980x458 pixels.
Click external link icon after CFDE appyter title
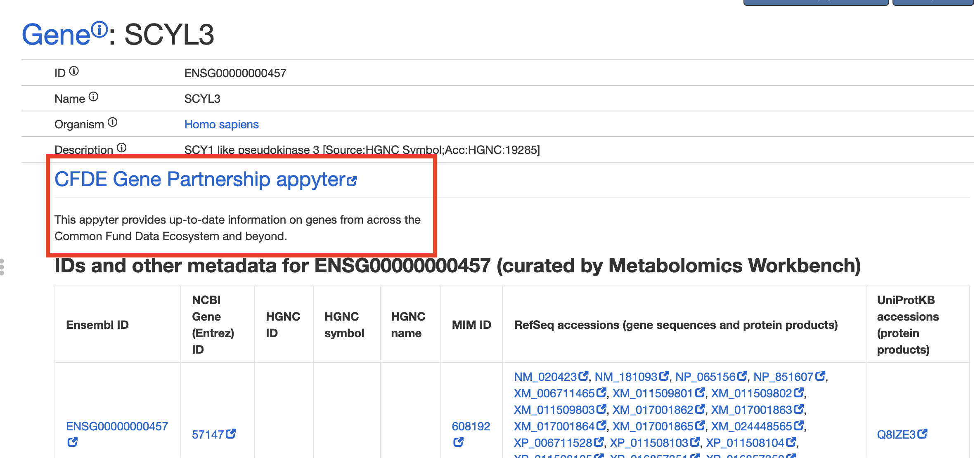[x=352, y=181]
